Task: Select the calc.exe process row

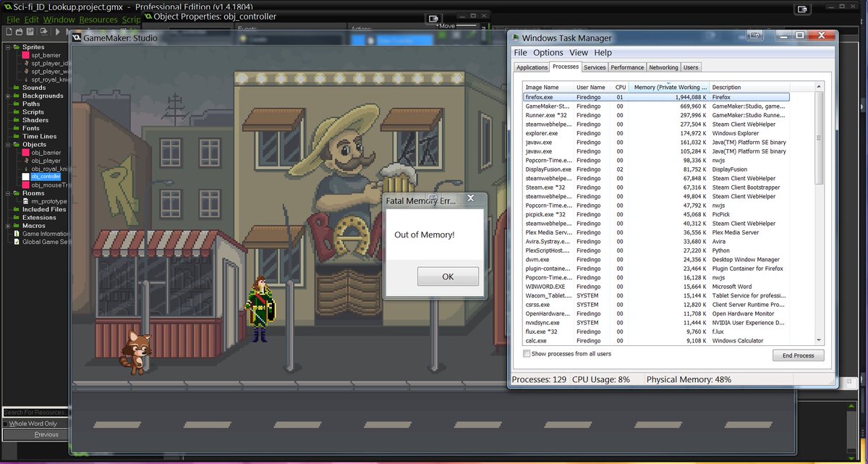Action: click(656, 341)
